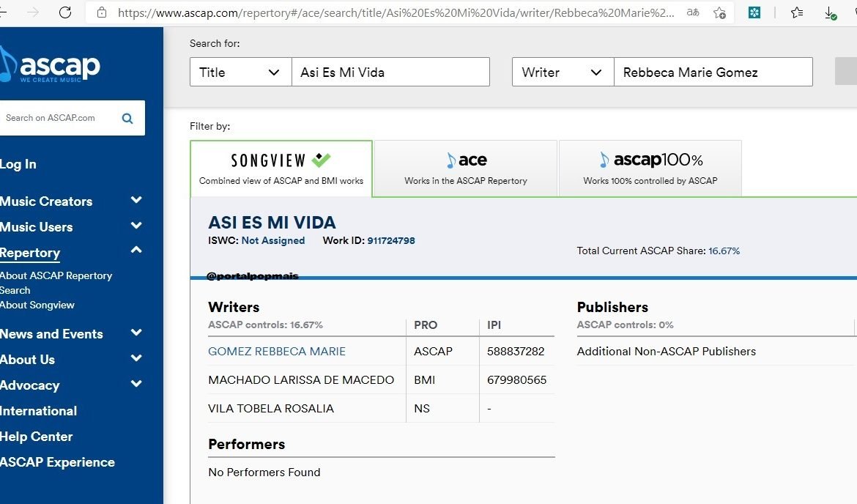857x504 pixels.
Task: Reload the page with the refresh icon
Action: 64,12
